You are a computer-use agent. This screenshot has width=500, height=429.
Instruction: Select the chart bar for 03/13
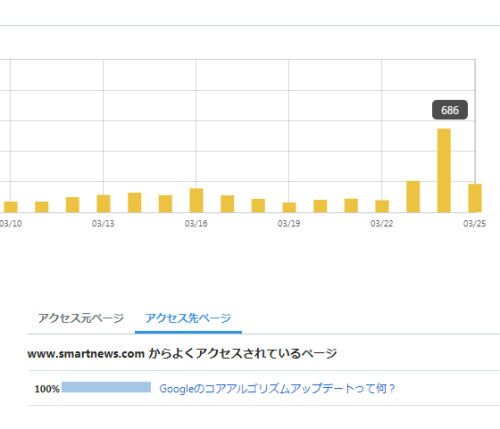point(103,204)
